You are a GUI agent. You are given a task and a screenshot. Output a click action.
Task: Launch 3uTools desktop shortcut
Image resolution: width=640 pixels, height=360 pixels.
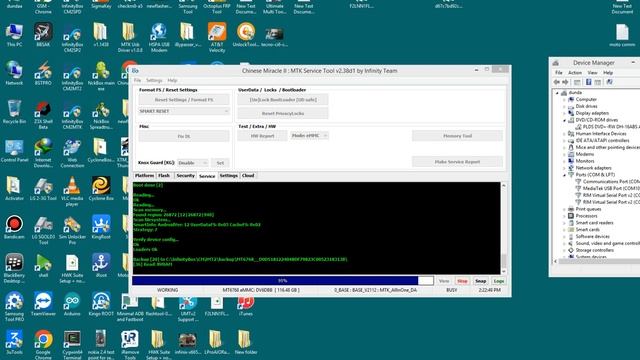tap(14, 342)
